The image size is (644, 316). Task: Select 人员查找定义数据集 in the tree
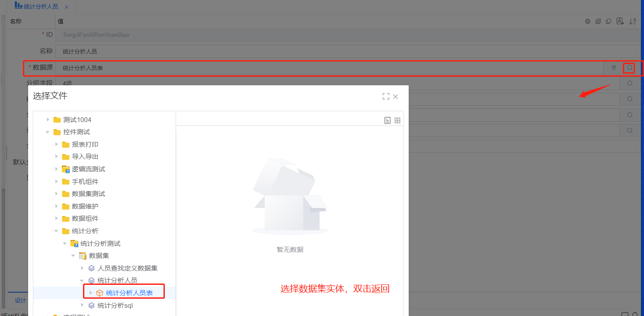pos(127,268)
